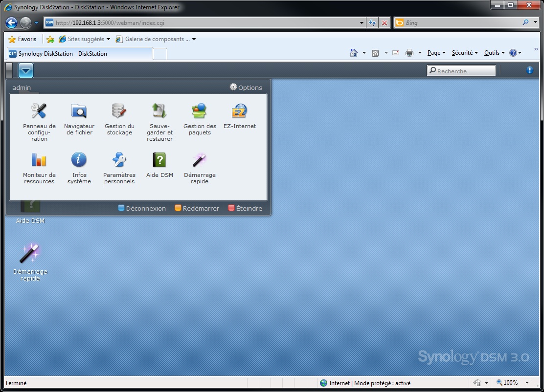This screenshot has height=392, width=544.
Task: Expand the search provider dropdown
Action: [x=535, y=22]
